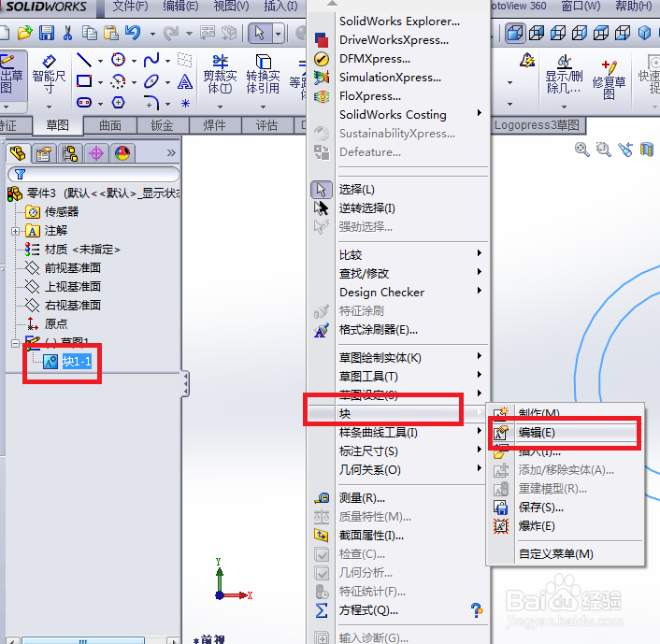Collapse the 草图1 tree node
The image size is (660, 644).
(x=15, y=343)
